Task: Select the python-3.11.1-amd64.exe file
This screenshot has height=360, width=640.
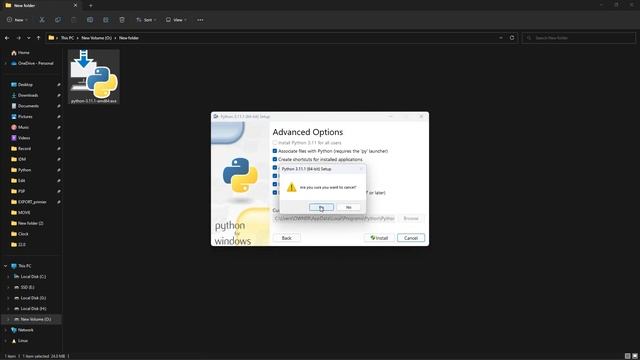Action: [x=94, y=77]
